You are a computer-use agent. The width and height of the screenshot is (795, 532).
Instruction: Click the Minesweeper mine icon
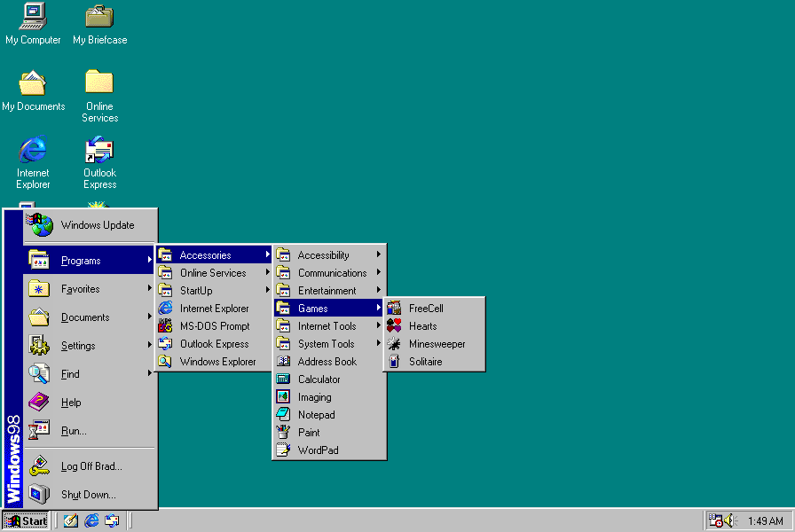(x=394, y=343)
